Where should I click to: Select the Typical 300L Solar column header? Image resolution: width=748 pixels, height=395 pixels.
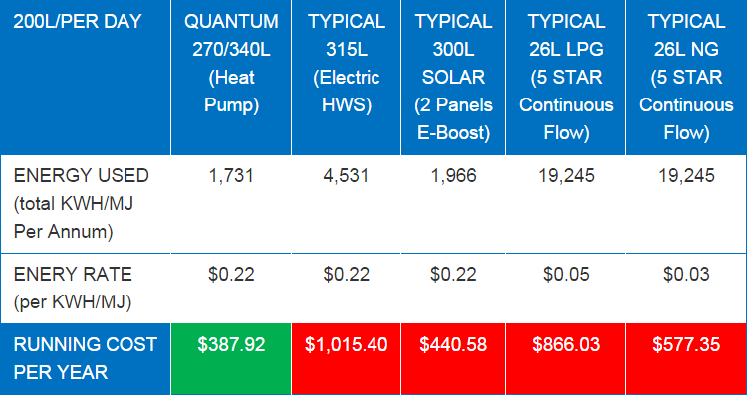click(x=453, y=77)
